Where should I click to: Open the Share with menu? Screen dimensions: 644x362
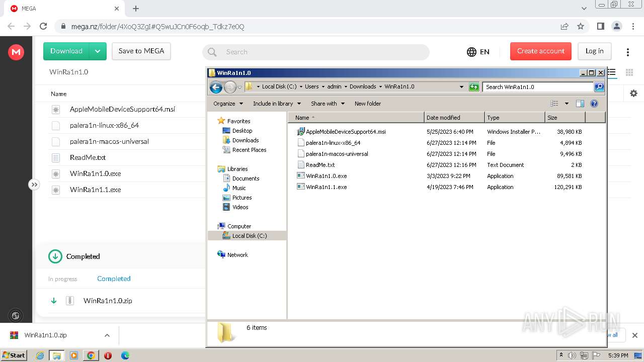(x=328, y=104)
